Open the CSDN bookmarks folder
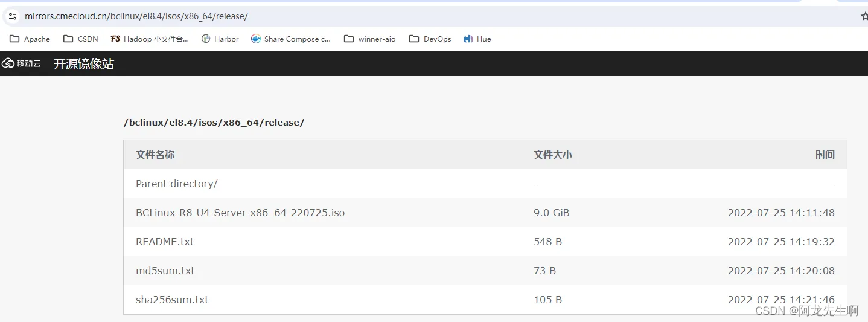 click(x=81, y=39)
